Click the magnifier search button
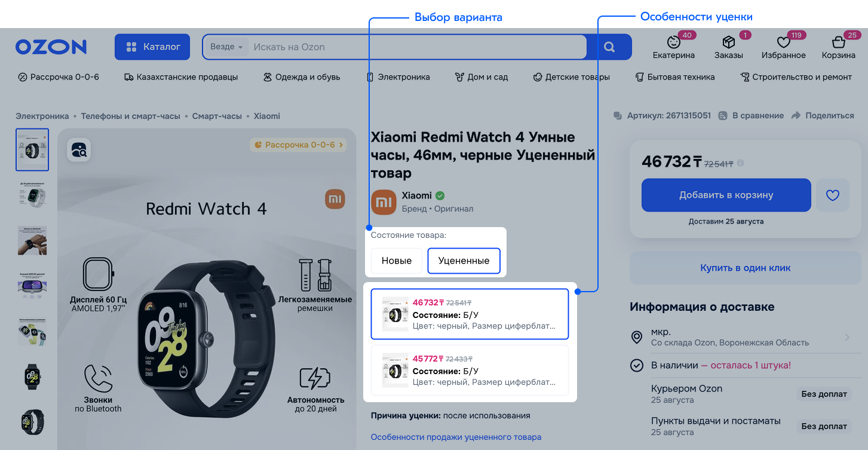This screenshot has width=868, height=450. pyautogui.click(x=609, y=47)
